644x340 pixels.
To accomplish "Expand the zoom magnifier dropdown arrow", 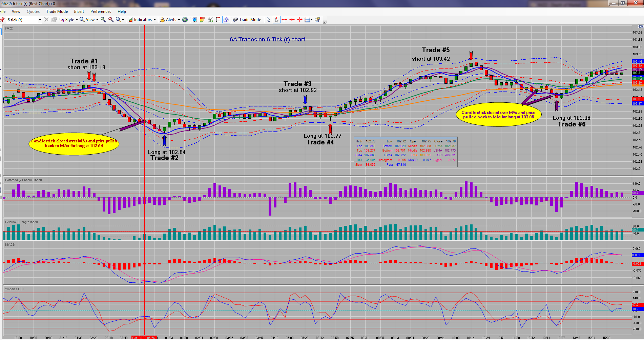I will (123, 20).
